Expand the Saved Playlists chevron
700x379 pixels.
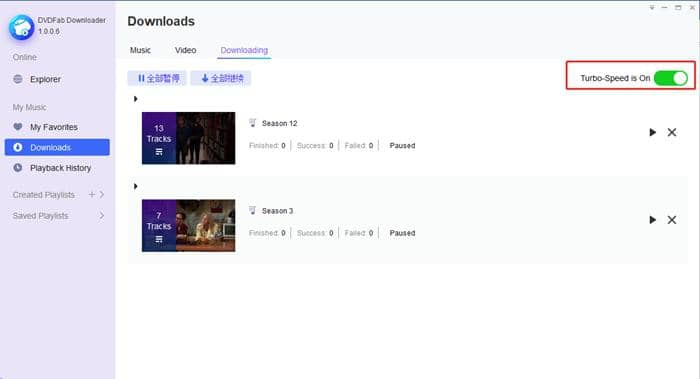[102, 216]
